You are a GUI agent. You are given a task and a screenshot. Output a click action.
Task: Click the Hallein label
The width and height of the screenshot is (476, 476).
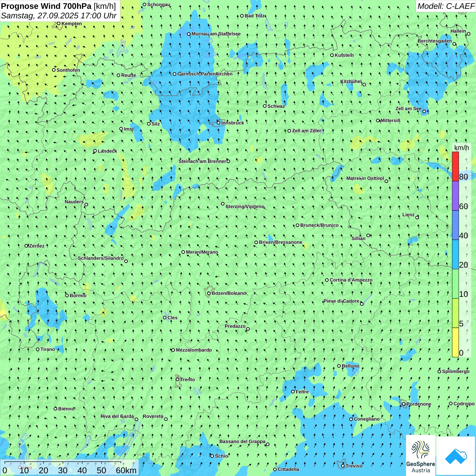458,31
